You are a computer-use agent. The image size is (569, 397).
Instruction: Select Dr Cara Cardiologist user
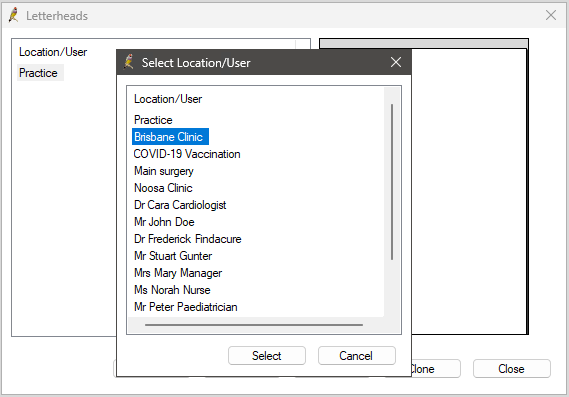coord(180,205)
